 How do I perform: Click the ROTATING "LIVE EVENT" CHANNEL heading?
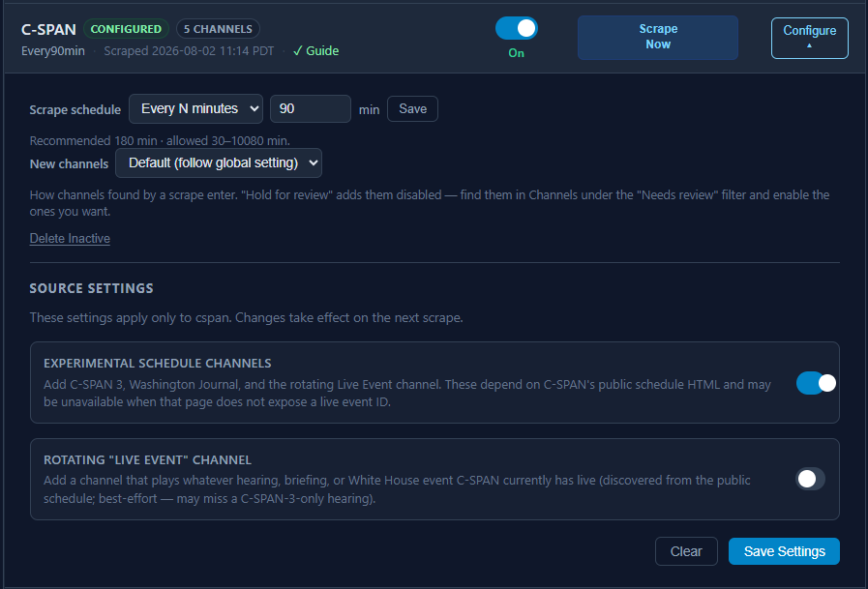pyautogui.click(x=147, y=460)
